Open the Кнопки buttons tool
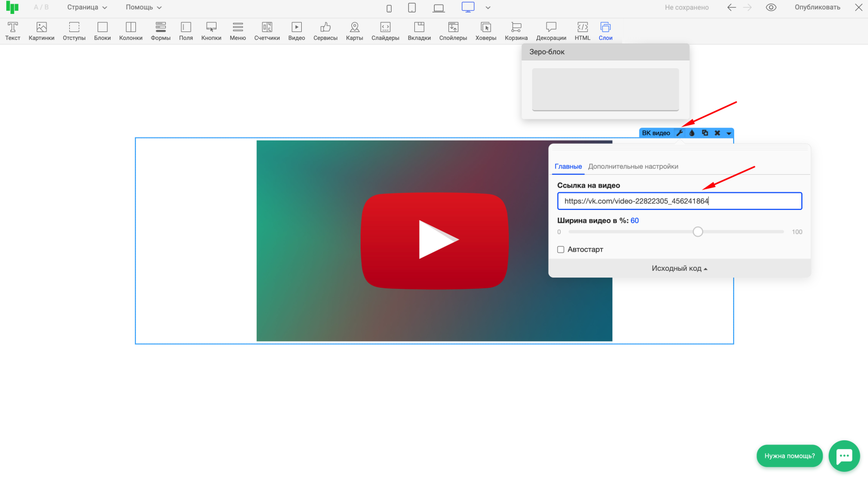 [x=211, y=31]
